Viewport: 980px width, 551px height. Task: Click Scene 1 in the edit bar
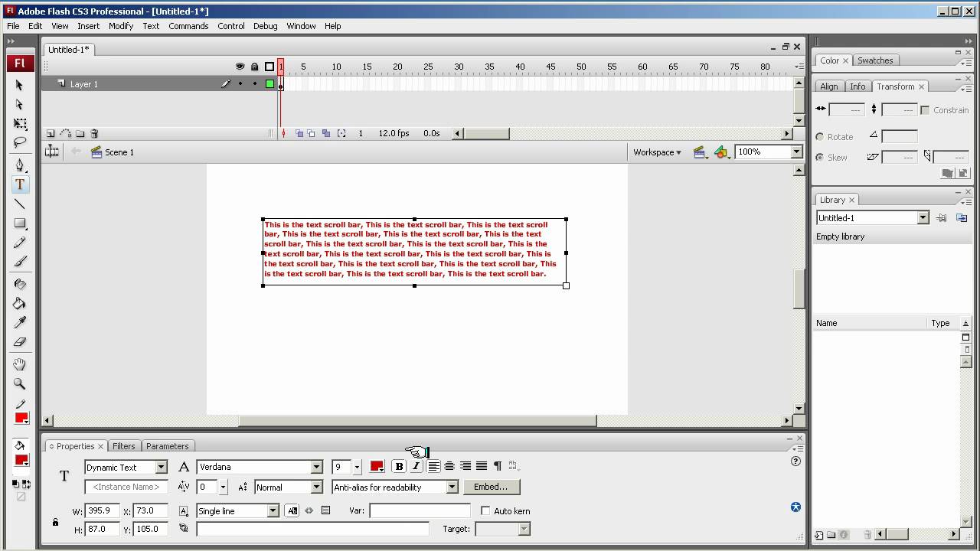click(x=113, y=152)
